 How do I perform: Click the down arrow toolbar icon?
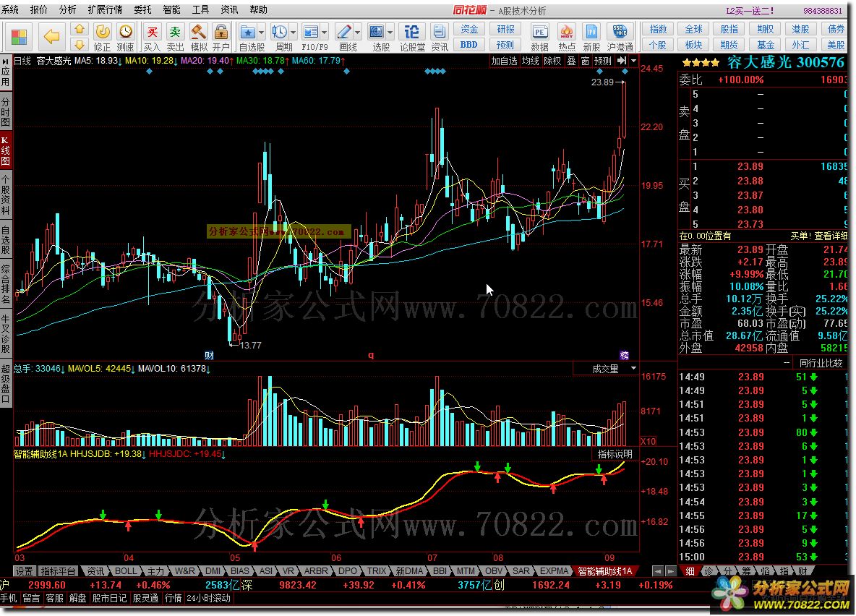pos(80,45)
